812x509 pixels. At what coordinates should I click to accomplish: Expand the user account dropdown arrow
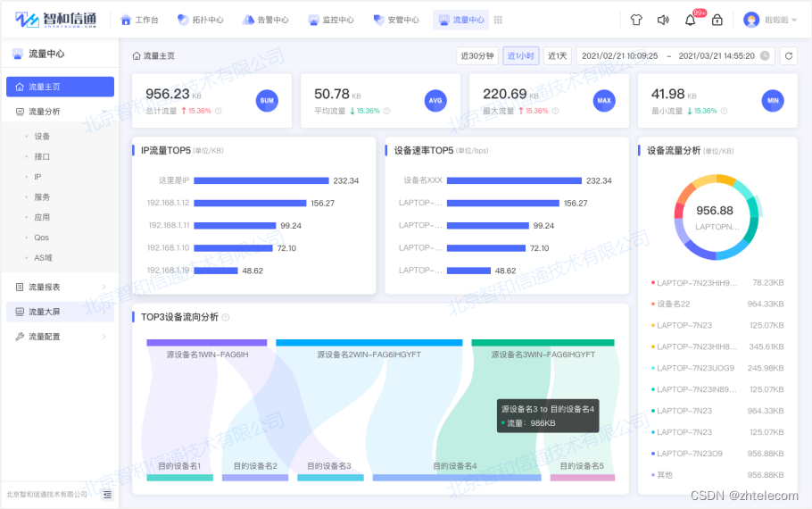tap(794, 21)
